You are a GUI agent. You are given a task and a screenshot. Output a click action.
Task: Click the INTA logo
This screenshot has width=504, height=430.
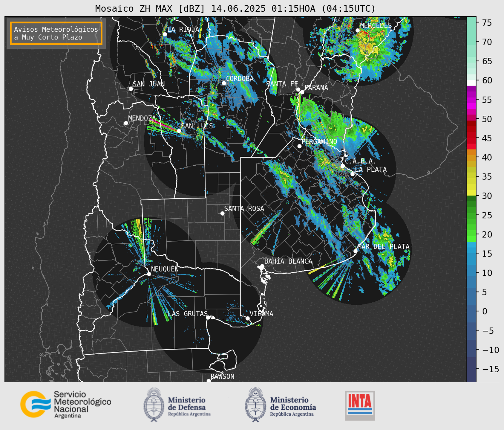(x=360, y=405)
